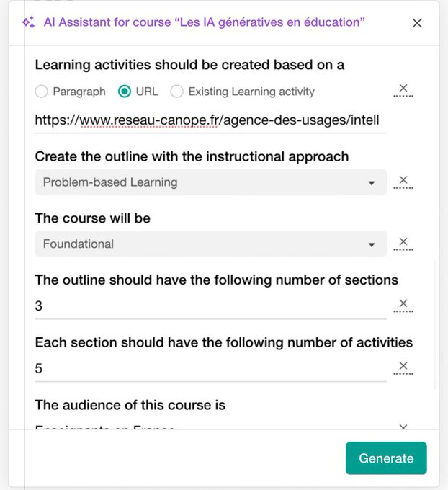
Task: Remove the course level prompt
Action: click(403, 242)
